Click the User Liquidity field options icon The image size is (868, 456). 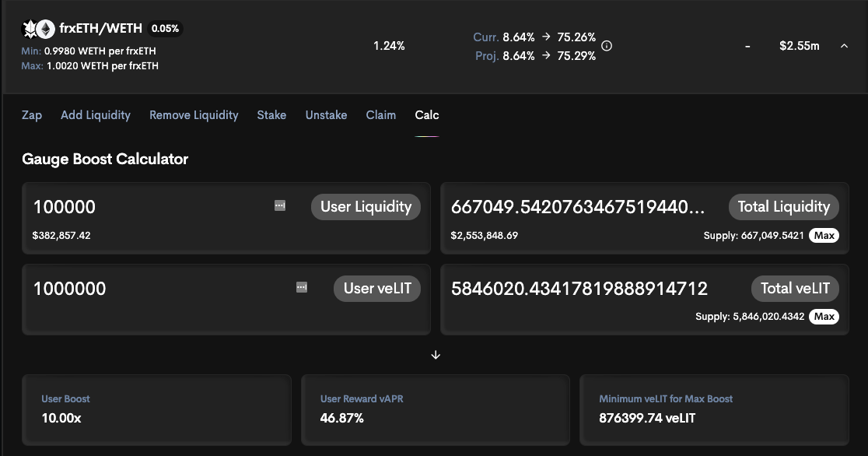(x=280, y=206)
